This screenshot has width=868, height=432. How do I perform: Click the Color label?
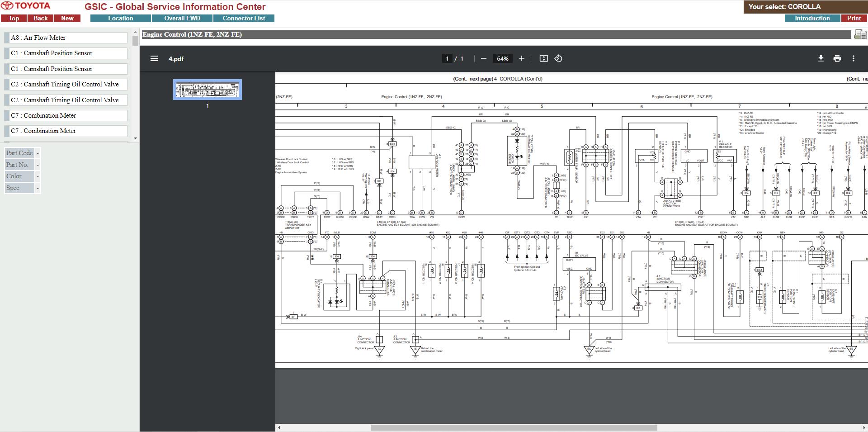(19, 176)
